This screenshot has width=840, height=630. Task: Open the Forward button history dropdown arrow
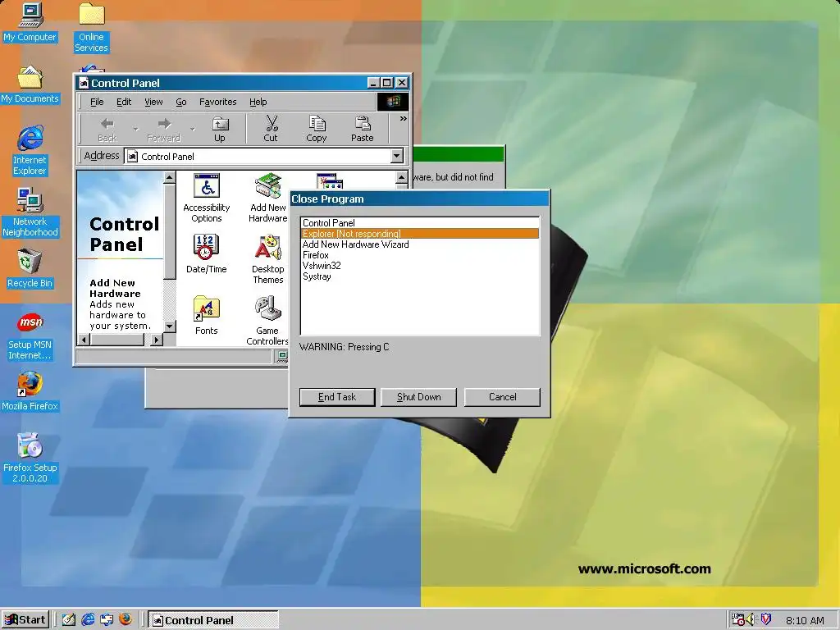(192, 129)
